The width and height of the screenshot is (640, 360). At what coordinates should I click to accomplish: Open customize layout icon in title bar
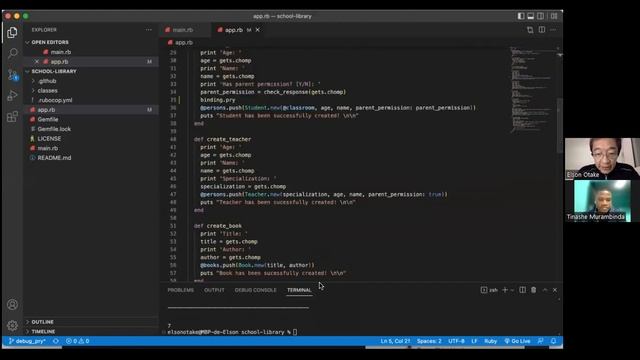pyautogui.click(x=554, y=16)
